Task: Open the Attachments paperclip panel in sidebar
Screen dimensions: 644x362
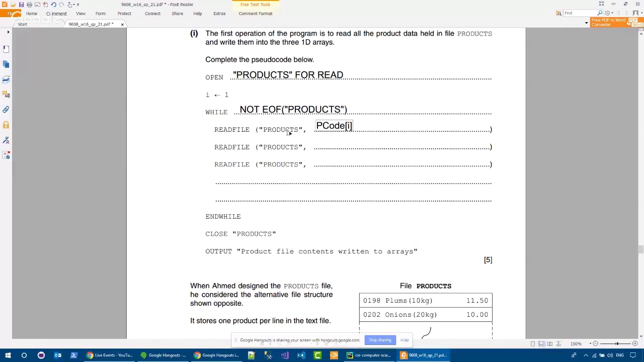Action: 6,109
